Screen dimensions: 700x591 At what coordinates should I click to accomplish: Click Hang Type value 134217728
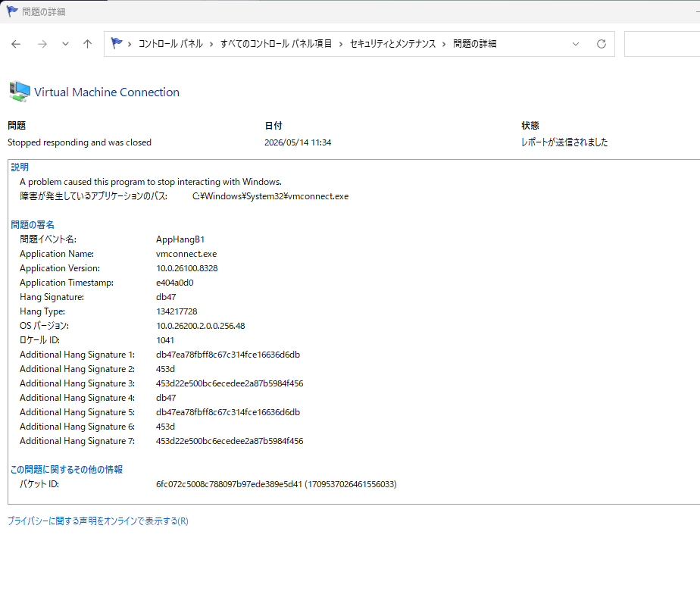(x=177, y=311)
